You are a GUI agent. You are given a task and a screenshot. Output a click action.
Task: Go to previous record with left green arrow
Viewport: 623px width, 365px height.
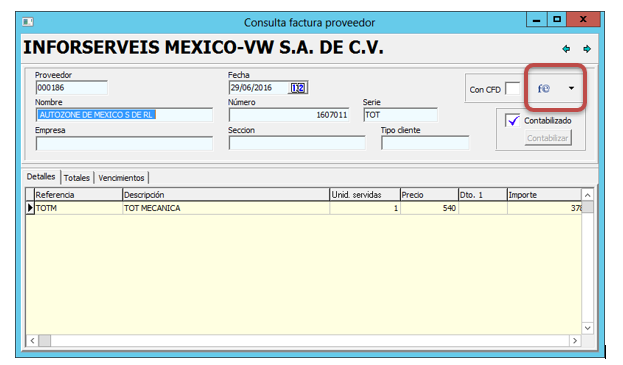(x=566, y=49)
